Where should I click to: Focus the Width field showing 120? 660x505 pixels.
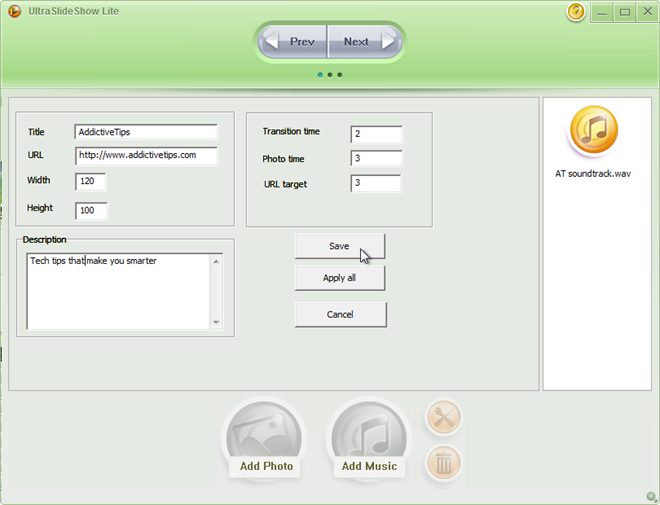90,181
